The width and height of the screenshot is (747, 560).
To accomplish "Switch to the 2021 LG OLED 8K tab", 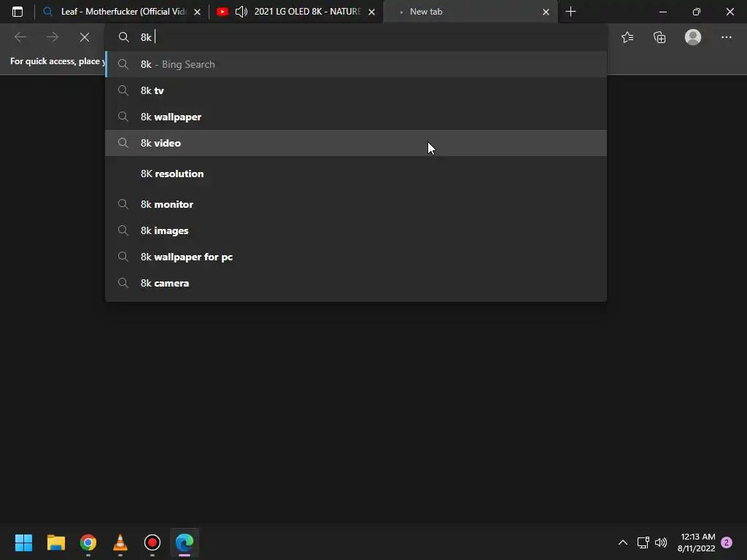I will pos(297,12).
